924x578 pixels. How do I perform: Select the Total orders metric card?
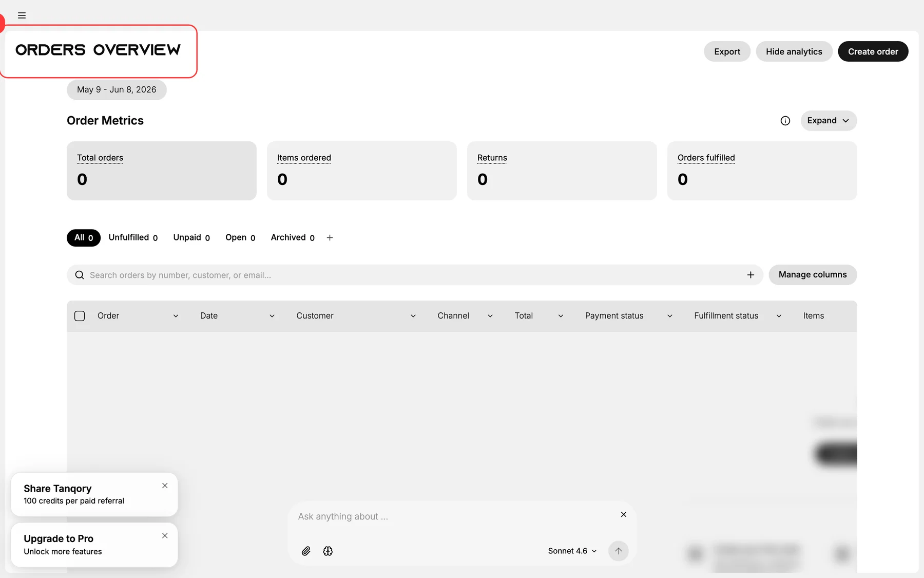click(x=162, y=171)
